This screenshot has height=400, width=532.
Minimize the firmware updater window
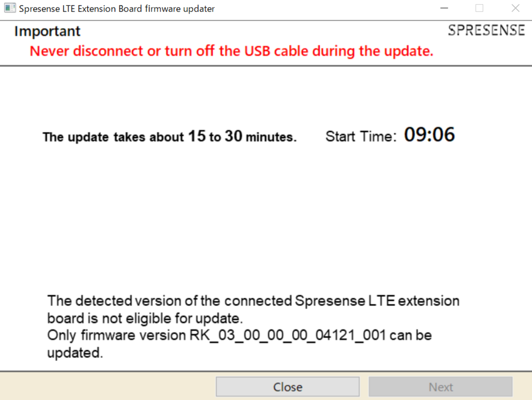pos(443,8)
